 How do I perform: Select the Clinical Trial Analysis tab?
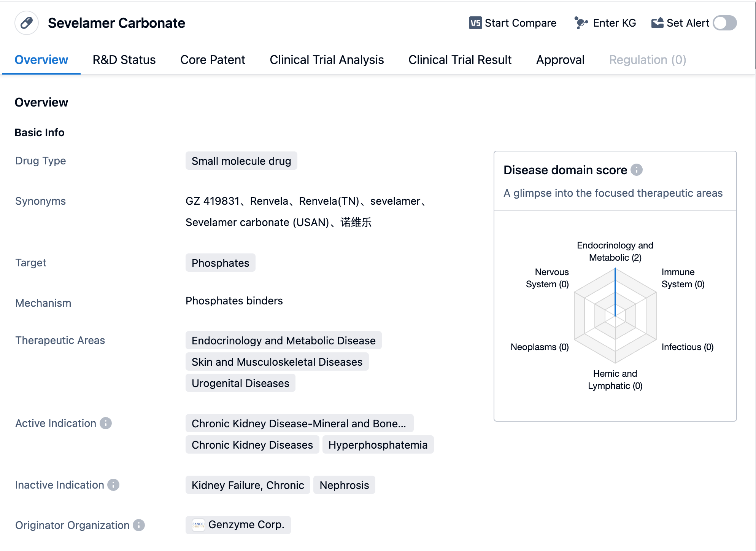coord(326,59)
